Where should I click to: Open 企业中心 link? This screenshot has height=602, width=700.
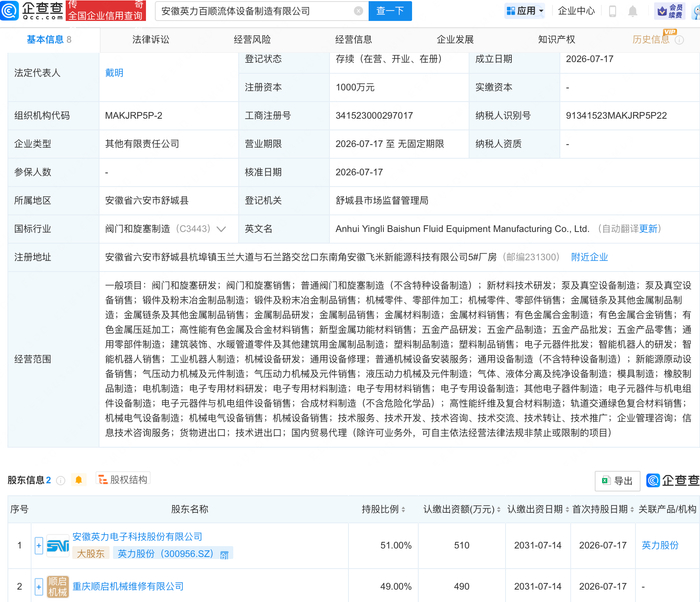click(x=576, y=11)
